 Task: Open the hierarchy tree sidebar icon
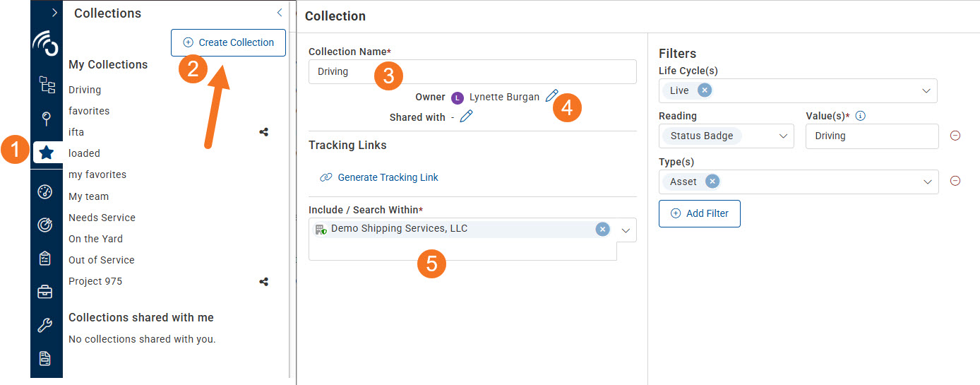click(x=47, y=85)
